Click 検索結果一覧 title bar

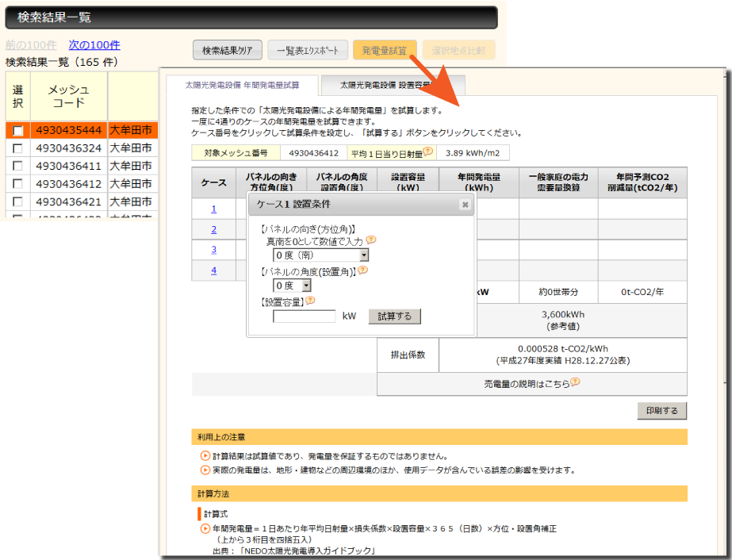(251, 17)
